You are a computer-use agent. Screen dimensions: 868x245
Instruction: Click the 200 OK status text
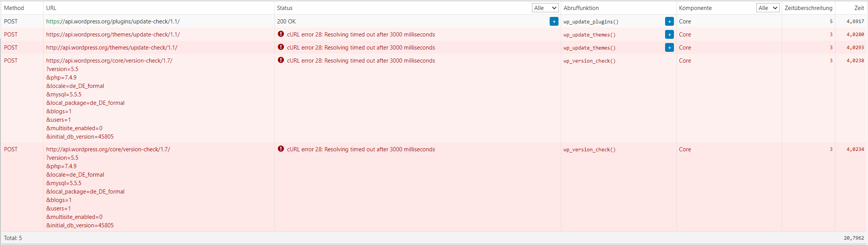pyautogui.click(x=286, y=22)
